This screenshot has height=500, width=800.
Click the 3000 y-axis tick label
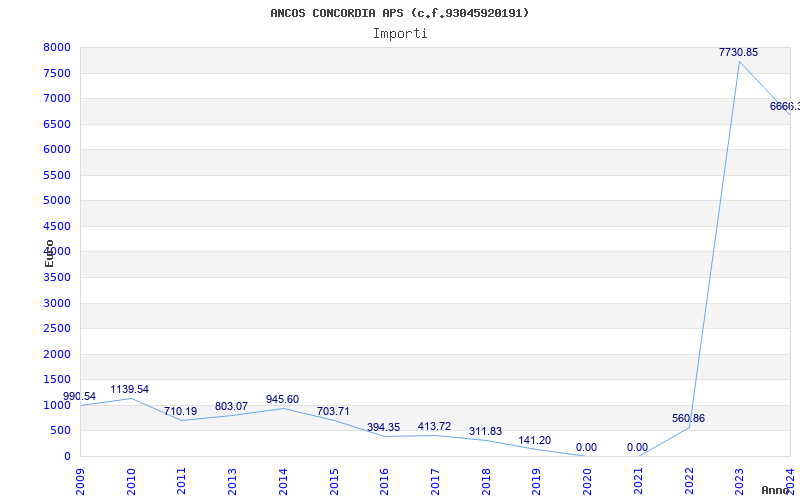[57, 303]
